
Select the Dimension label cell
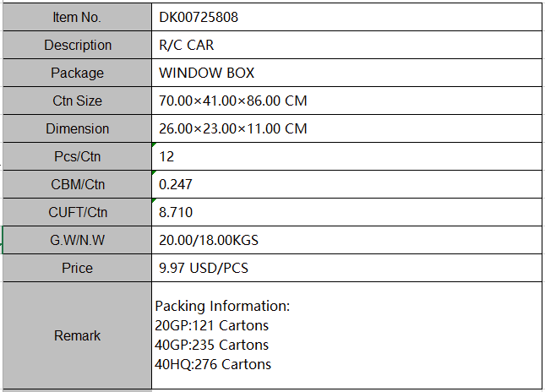pos(77,128)
